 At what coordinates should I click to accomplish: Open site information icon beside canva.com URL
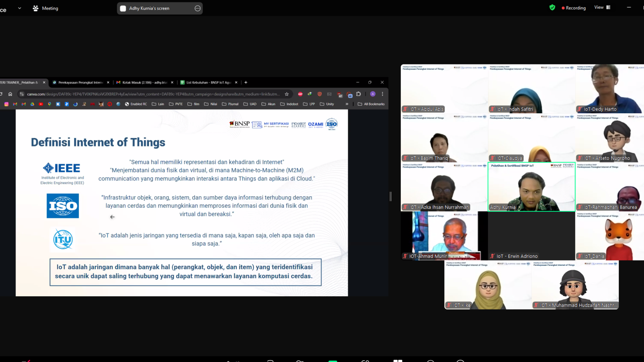(22, 94)
